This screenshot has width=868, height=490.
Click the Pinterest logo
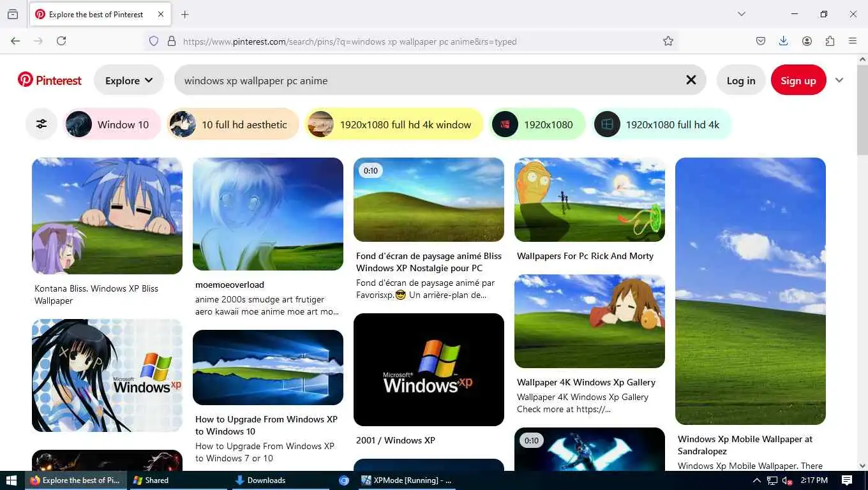tap(50, 80)
